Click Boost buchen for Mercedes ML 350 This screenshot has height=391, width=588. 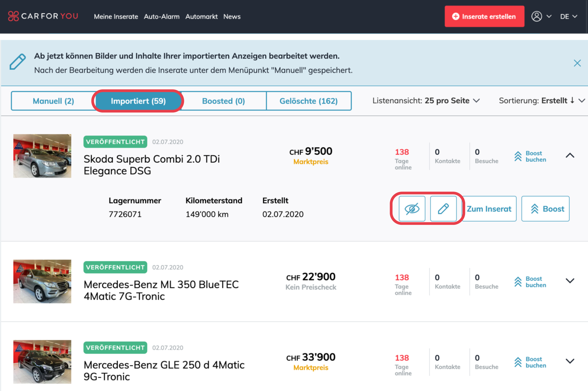[530, 282]
